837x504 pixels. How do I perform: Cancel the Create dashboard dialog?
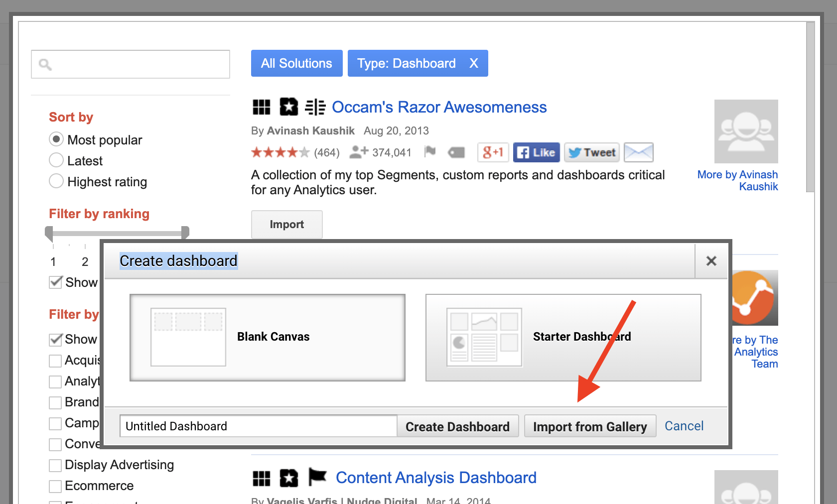click(x=684, y=426)
